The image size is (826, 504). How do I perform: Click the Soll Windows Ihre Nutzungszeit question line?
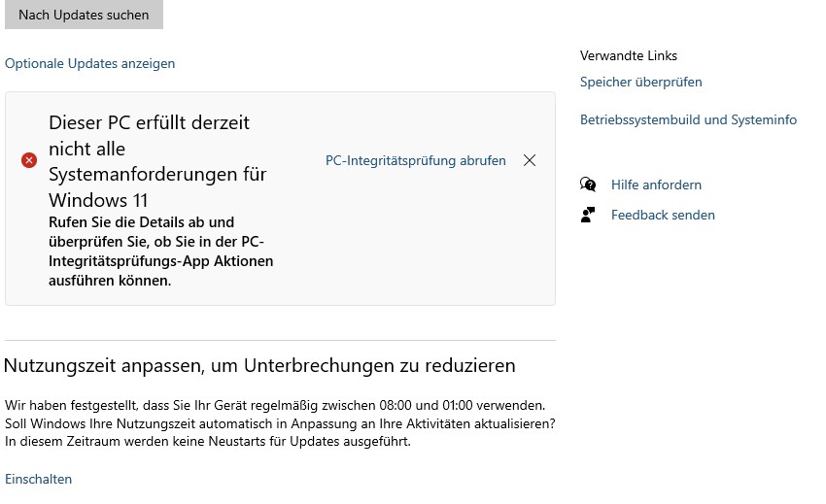(280, 423)
